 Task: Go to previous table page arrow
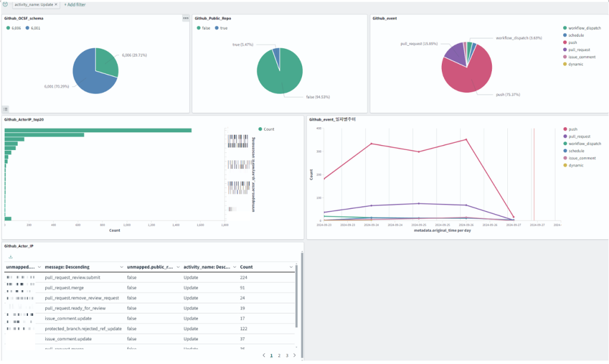263,355
